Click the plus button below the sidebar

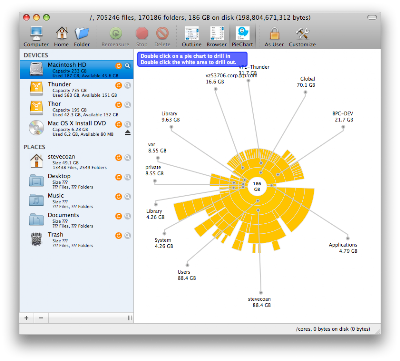point(26,318)
